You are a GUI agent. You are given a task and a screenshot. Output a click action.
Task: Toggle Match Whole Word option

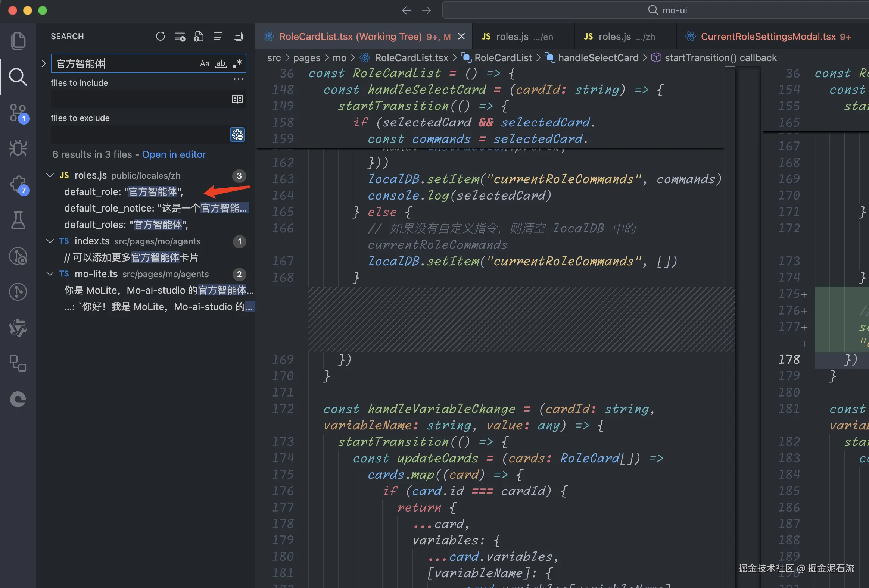(221, 63)
